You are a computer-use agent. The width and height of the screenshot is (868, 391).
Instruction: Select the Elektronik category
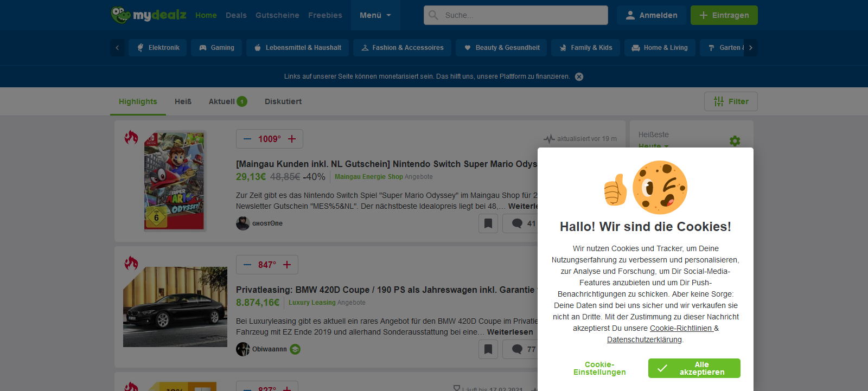pos(158,48)
